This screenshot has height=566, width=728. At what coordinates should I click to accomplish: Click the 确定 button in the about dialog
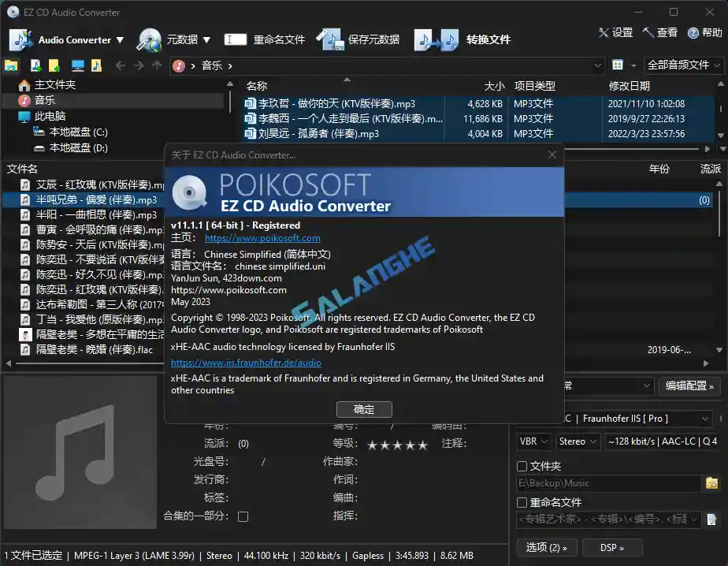[364, 409]
